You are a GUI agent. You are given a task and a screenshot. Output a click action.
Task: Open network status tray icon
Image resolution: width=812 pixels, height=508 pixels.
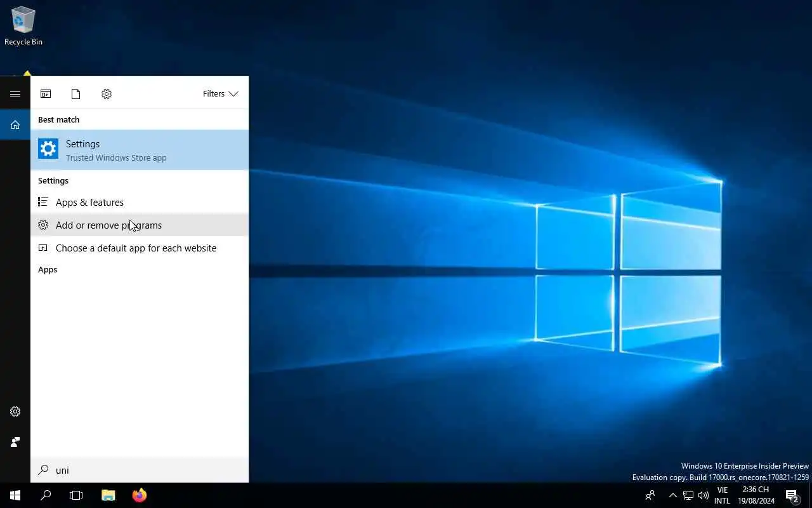(x=688, y=495)
